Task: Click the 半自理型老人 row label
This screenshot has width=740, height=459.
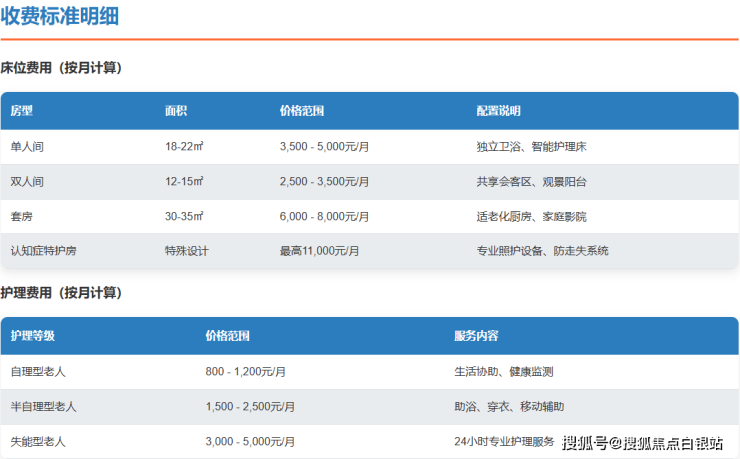Action: (x=43, y=407)
